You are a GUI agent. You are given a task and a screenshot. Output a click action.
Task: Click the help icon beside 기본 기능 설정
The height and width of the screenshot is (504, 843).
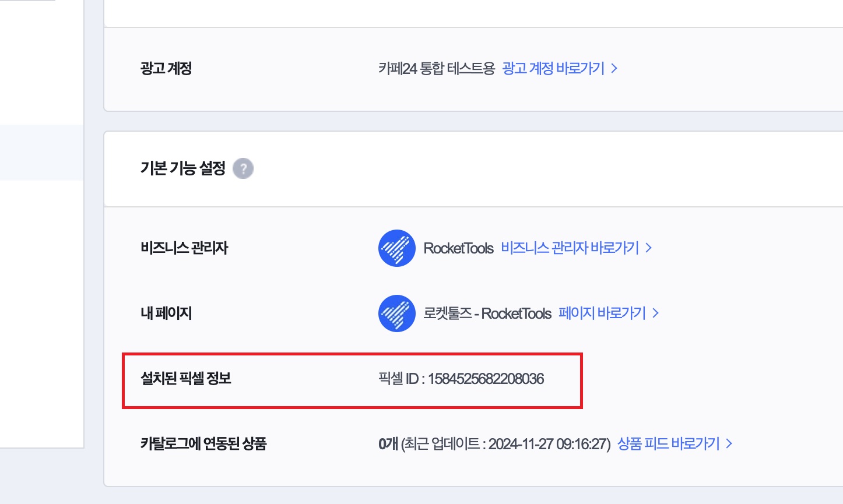[243, 169]
